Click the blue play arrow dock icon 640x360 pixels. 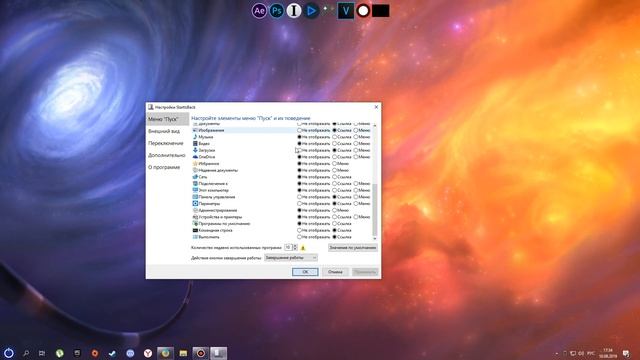[311, 11]
